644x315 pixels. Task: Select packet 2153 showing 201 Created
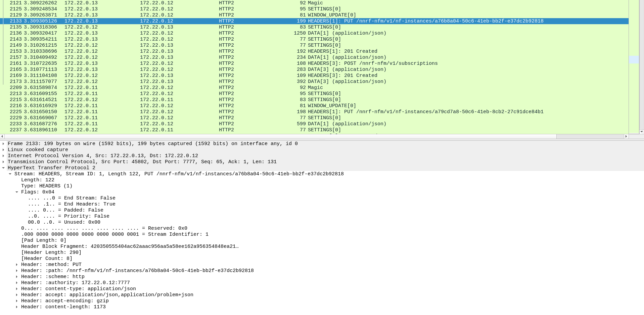[201, 51]
